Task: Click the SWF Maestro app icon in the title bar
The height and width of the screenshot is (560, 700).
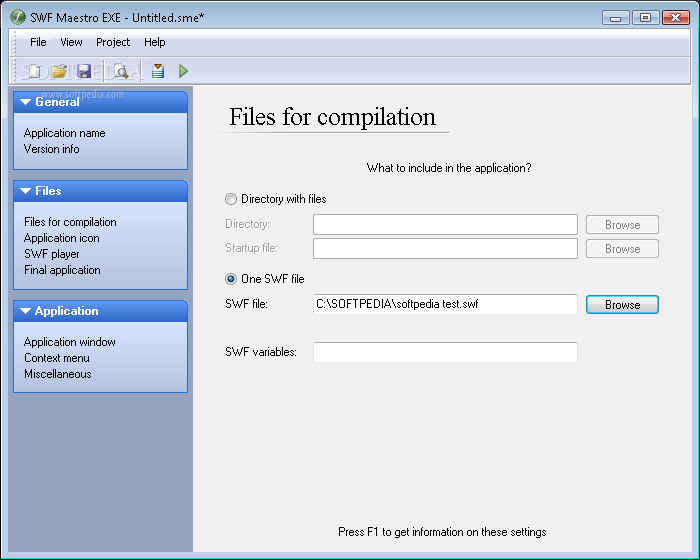Action: [x=18, y=17]
